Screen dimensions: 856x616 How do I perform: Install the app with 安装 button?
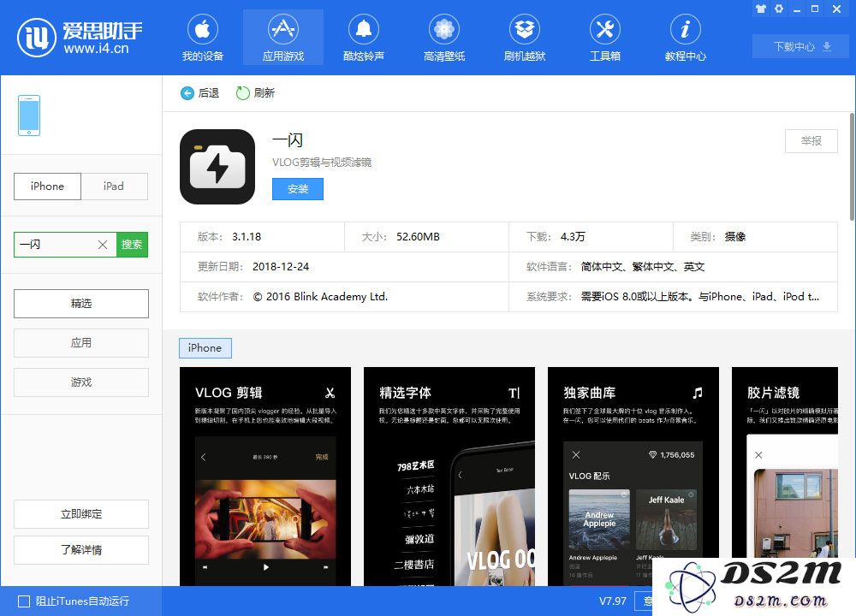click(x=298, y=189)
